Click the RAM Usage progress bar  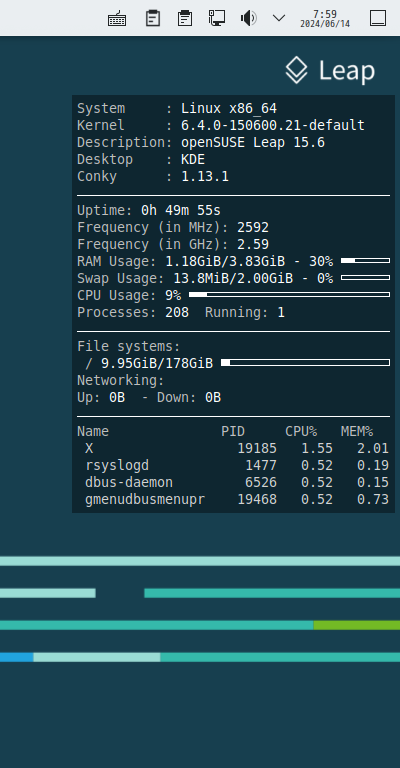pos(365,261)
